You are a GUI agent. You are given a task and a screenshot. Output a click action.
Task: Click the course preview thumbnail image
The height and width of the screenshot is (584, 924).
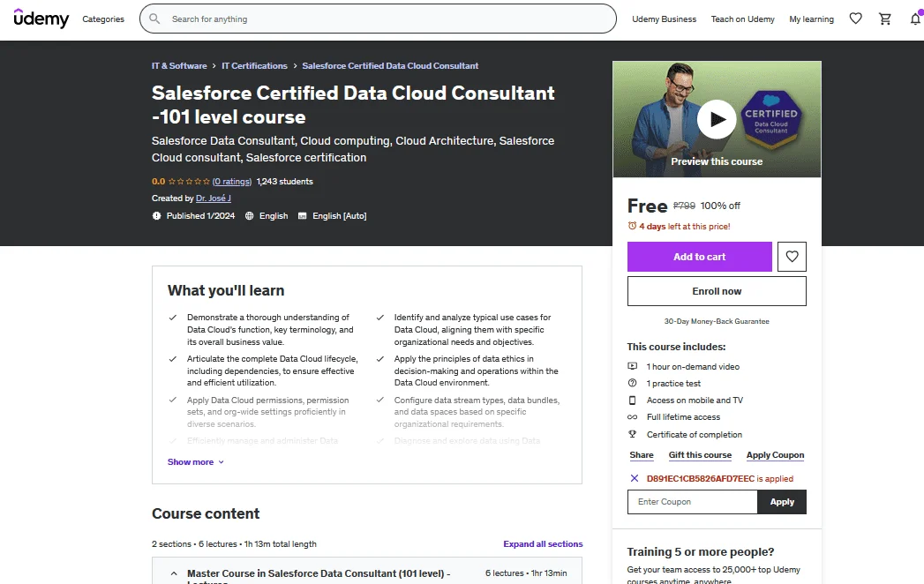(717, 119)
